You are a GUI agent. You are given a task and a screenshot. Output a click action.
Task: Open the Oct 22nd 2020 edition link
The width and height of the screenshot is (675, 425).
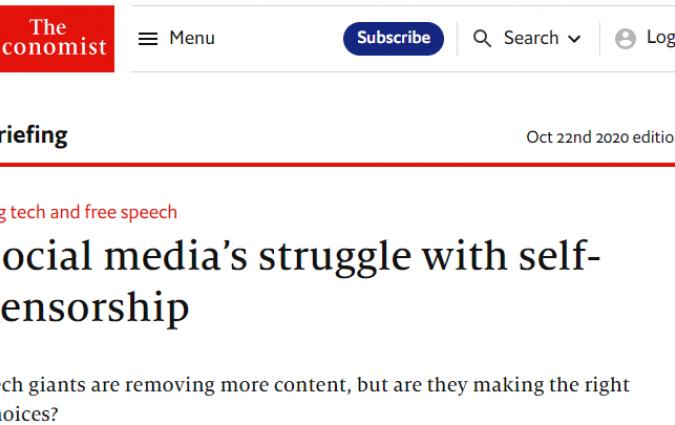[x=600, y=137]
